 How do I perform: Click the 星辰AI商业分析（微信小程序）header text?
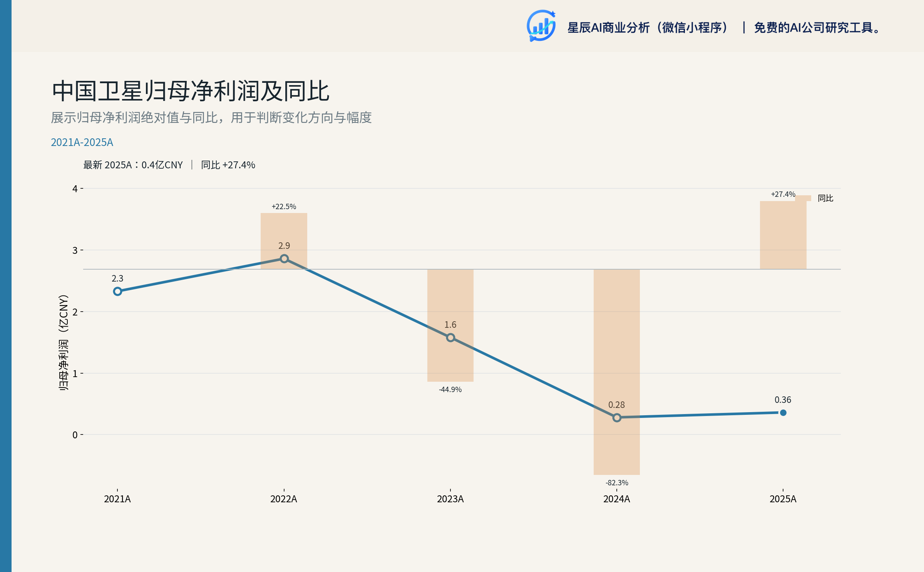[648, 28]
